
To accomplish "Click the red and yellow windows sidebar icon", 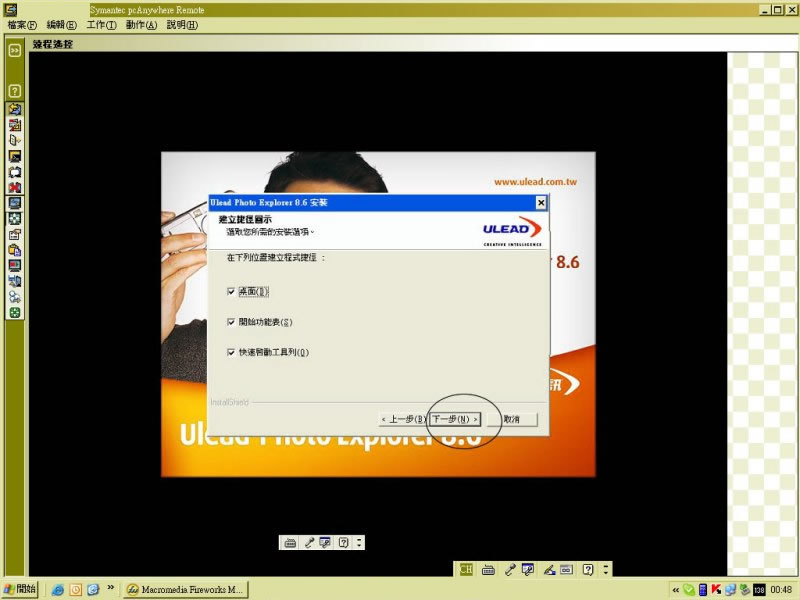I will click(15, 125).
